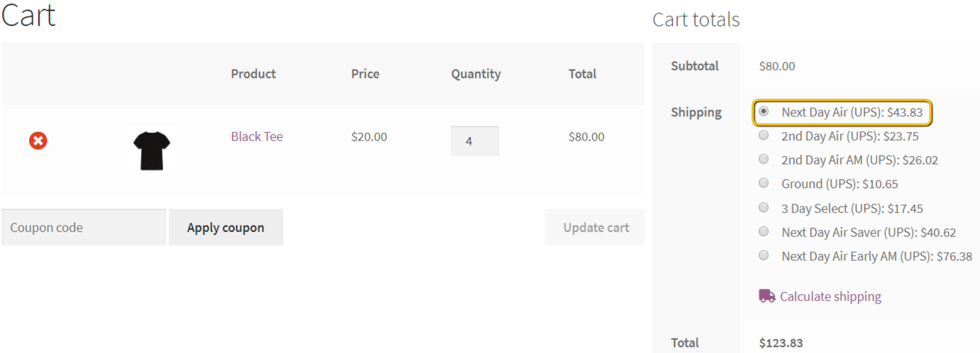Open the Calculate shipping link
Screen dimensions: 980x353
[831, 296]
